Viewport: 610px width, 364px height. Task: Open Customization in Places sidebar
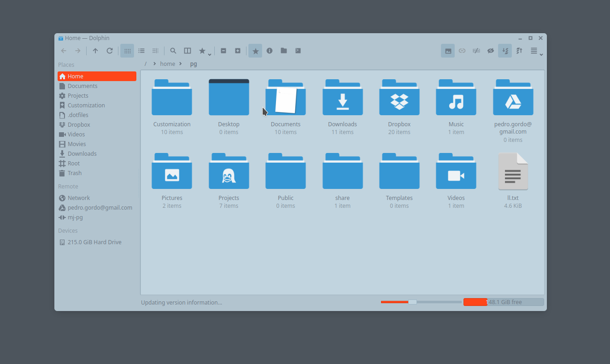click(97, 106)
